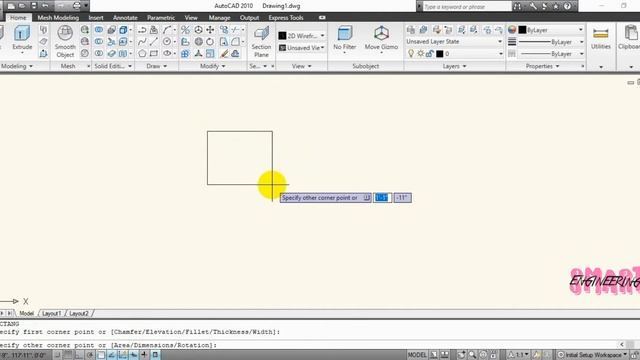The height and width of the screenshot is (360, 640).
Task: Switch to the Mesh Modeling tab
Action: click(58, 18)
